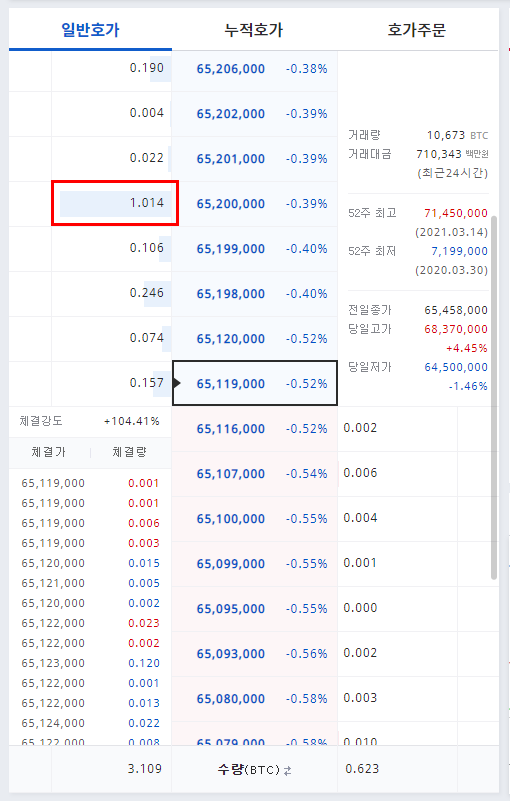Click the 체결가 column header
Image resolution: width=510 pixels, height=801 pixels.
(49, 452)
